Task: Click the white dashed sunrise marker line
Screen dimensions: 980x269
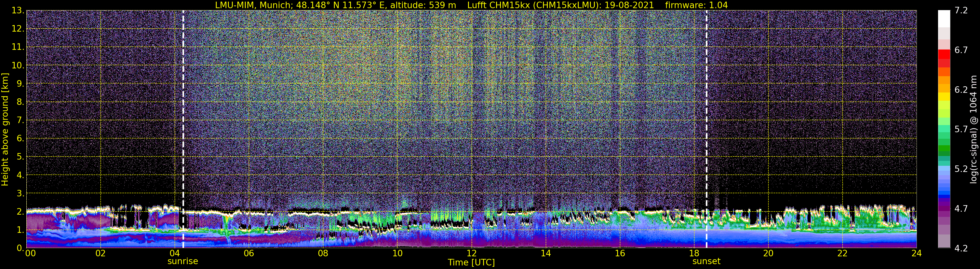Action: point(183,129)
